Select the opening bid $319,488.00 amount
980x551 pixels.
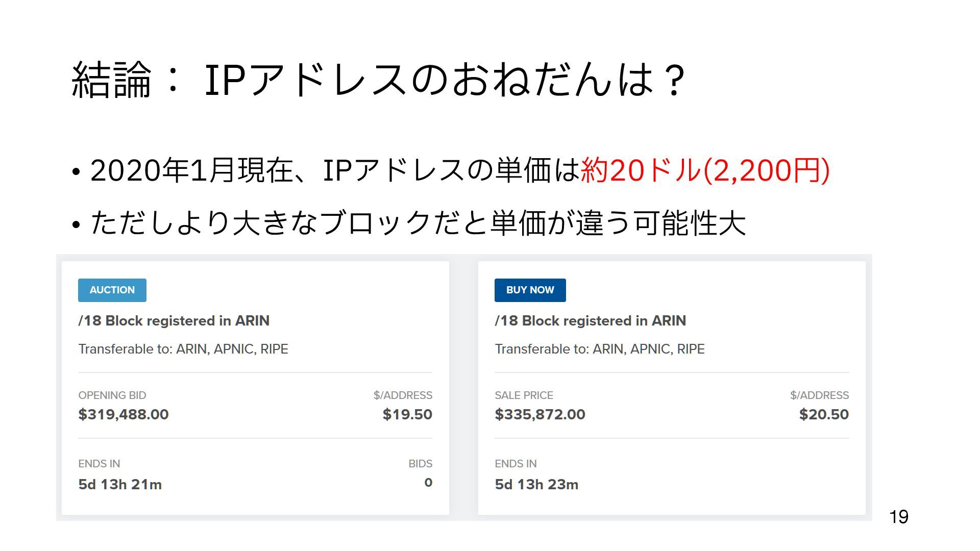coord(124,414)
